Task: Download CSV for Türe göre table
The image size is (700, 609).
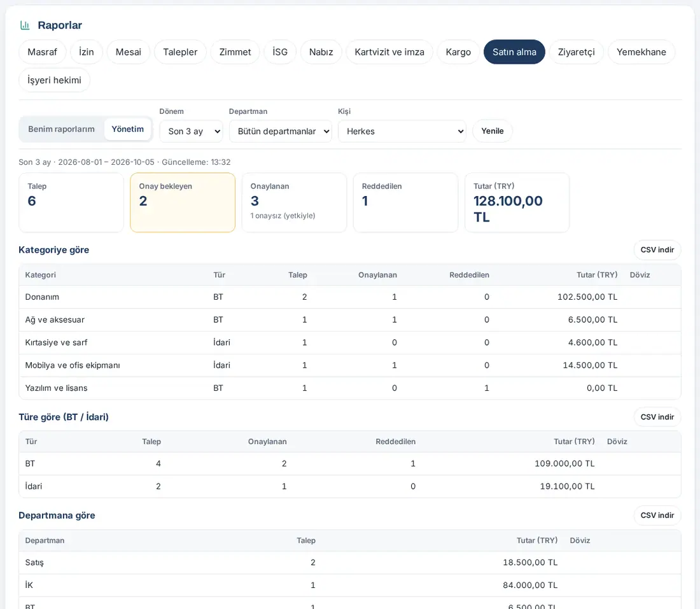Action: (x=657, y=417)
